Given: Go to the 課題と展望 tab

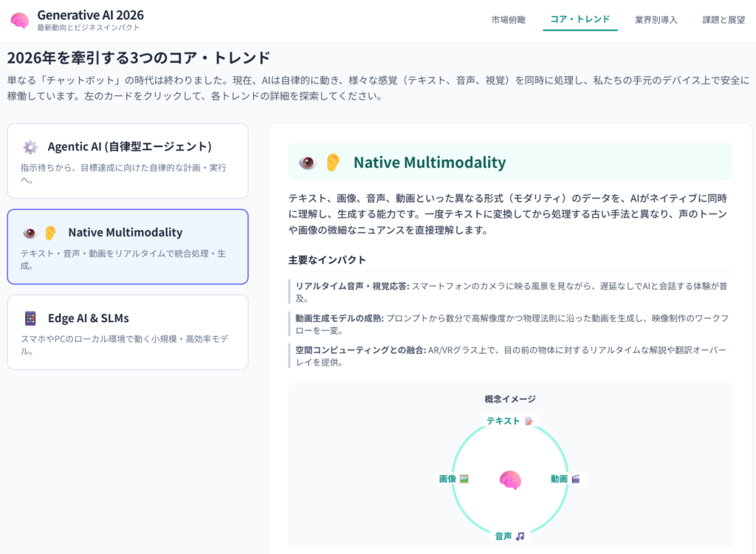Looking at the screenshot, I should (x=724, y=20).
